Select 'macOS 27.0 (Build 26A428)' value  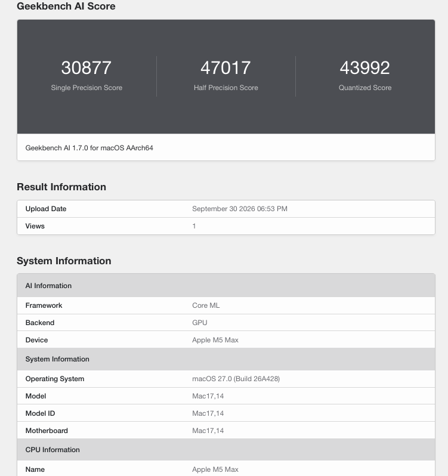(x=236, y=379)
